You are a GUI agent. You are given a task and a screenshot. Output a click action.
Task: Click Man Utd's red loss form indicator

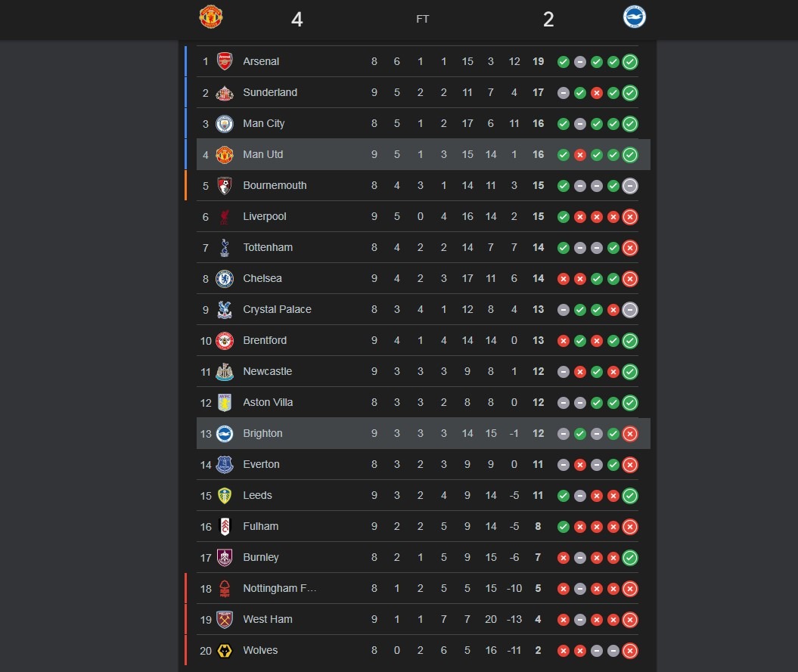(x=580, y=155)
